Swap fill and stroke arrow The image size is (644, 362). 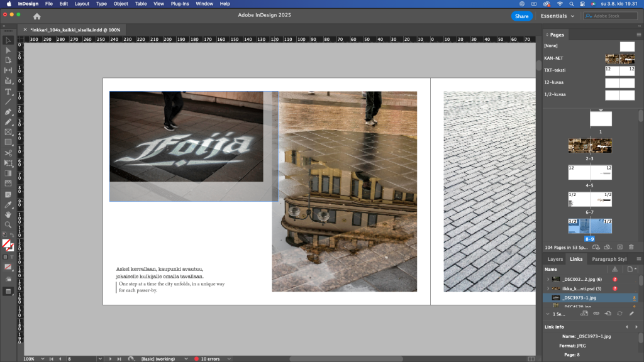tap(12, 235)
